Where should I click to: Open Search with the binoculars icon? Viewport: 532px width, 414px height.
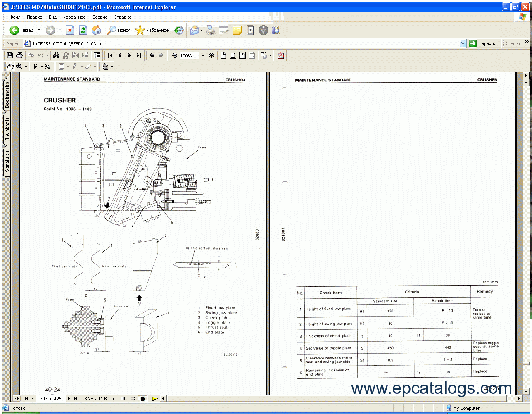(x=56, y=55)
